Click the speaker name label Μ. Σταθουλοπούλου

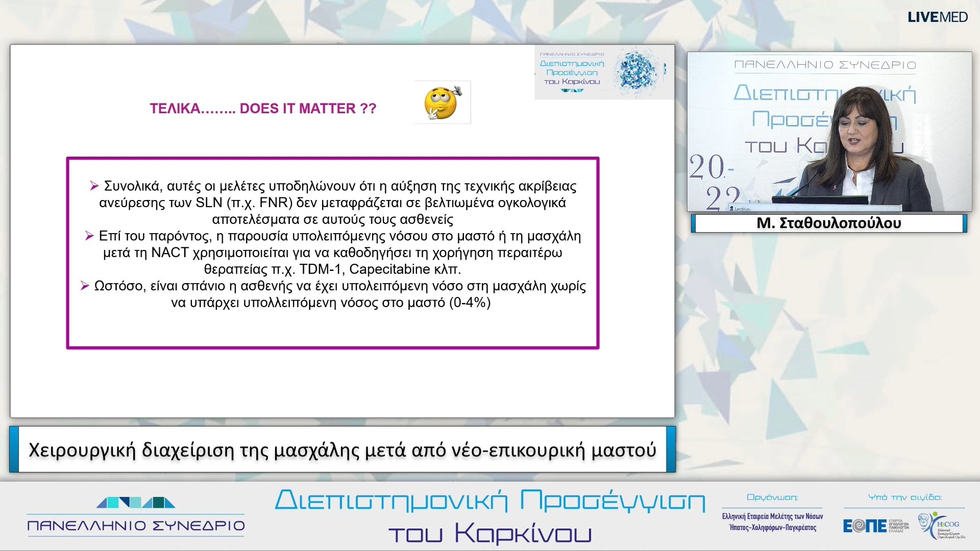point(829,223)
